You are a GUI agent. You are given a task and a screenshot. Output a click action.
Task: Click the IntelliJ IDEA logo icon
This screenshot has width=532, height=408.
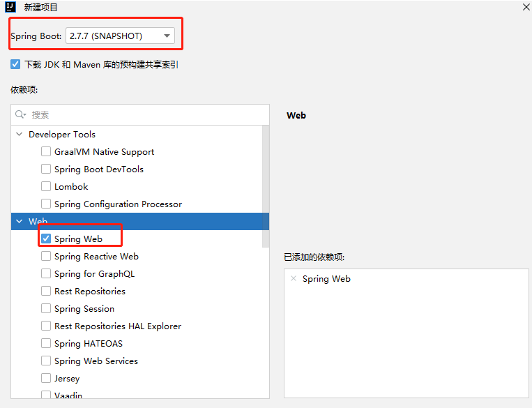pos(10,7)
